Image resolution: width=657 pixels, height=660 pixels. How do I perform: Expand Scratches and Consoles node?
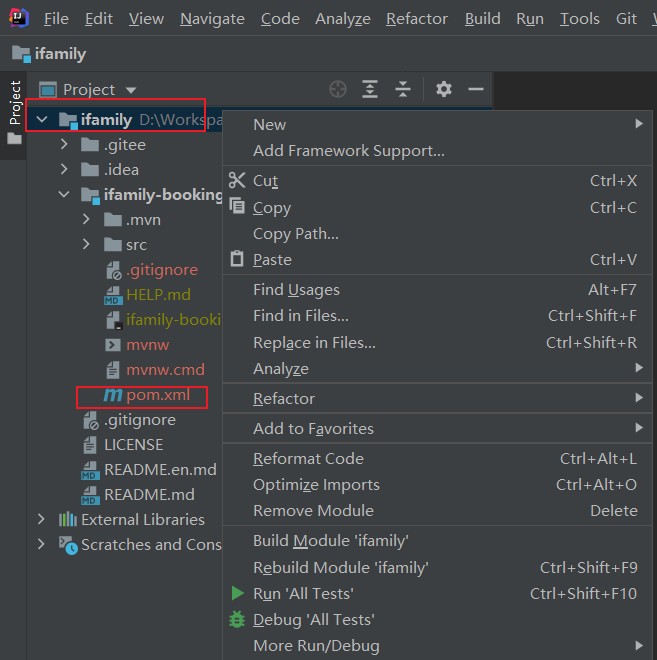click(41, 544)
